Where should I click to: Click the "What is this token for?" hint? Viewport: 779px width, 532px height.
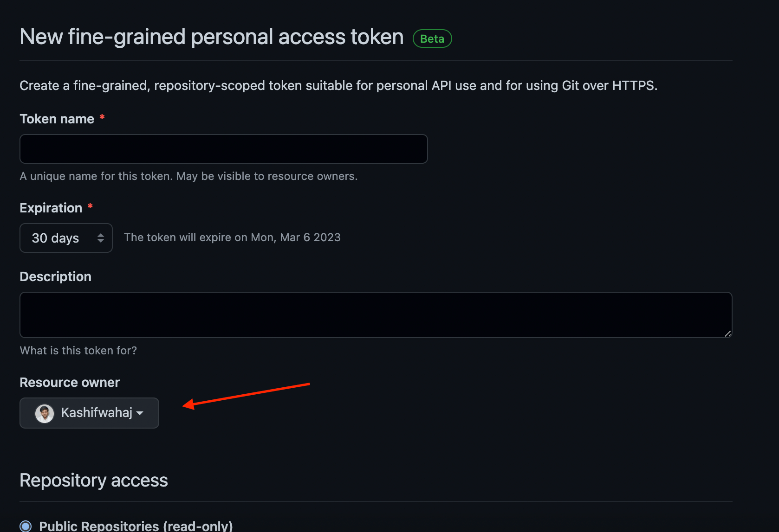coord(78,350)
